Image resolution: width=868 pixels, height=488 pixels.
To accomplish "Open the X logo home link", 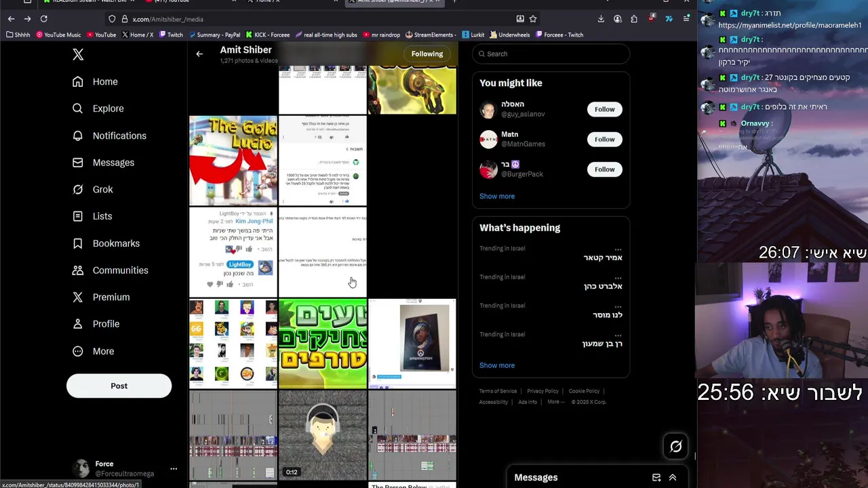I will (x=78, y=55).
